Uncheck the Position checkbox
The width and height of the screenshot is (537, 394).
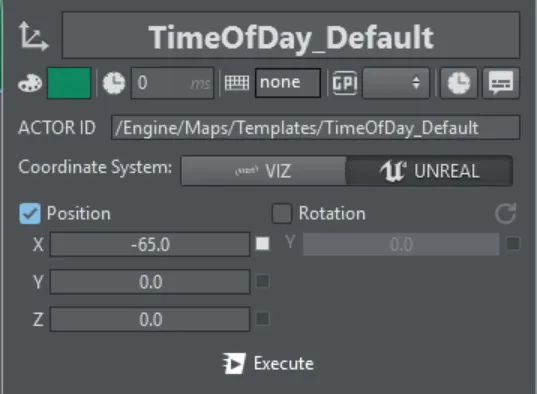[30, 213]
